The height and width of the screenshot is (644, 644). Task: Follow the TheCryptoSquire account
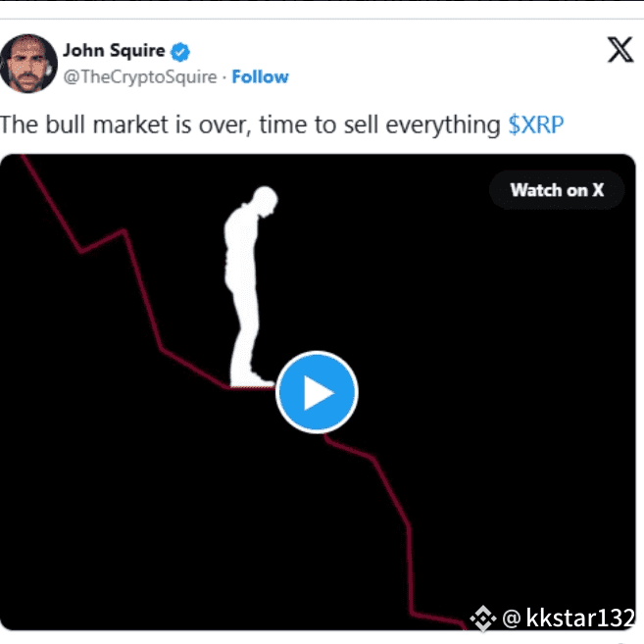261,76
